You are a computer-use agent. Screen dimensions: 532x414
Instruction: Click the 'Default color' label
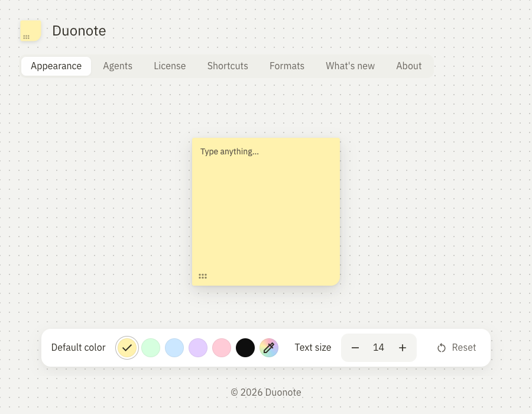[79, 348]
